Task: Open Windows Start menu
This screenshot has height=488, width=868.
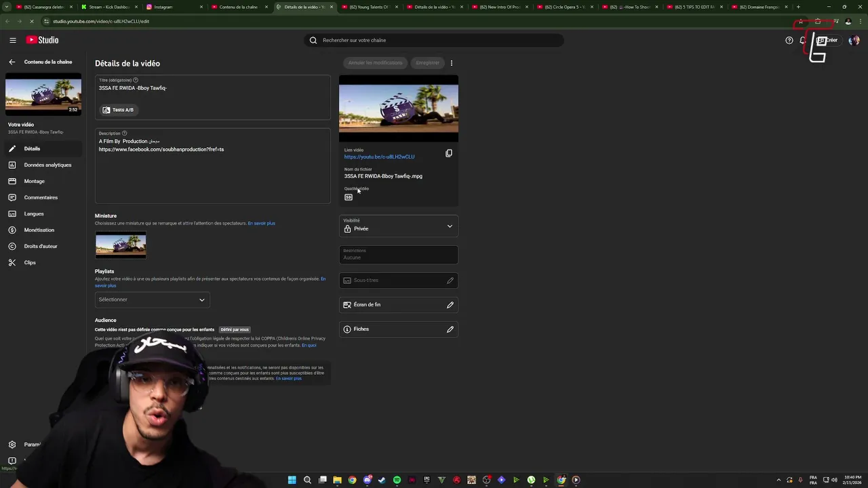Action: pyautogui.click(x=292, y=480)
